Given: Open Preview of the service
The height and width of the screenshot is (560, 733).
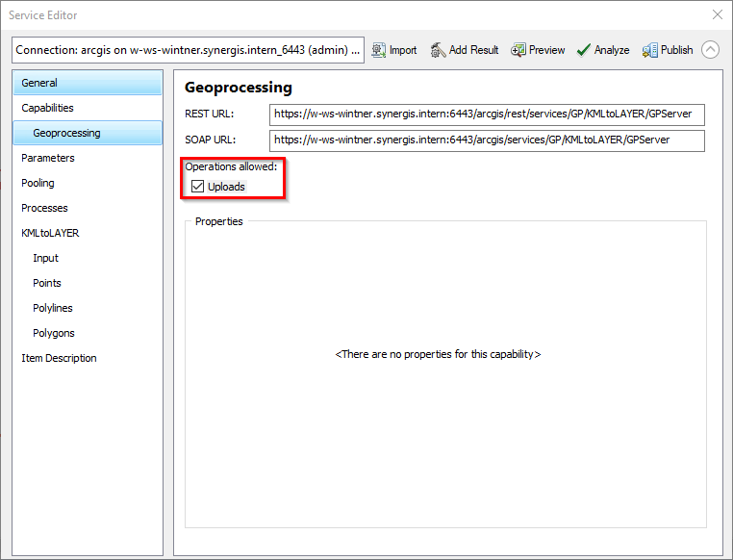Looking at the screenshot, I should (x=518, y=50).
